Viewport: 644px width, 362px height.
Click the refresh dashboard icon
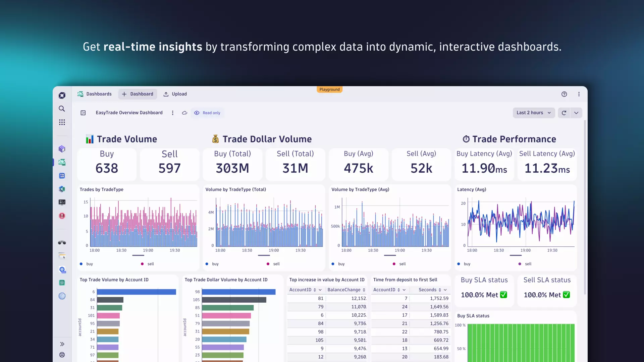click(x=564, y=113)
